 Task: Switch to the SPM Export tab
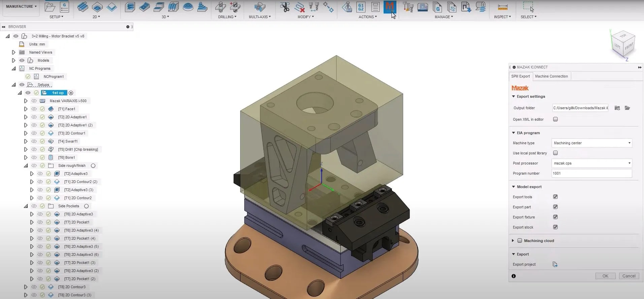tap(520, 76)
